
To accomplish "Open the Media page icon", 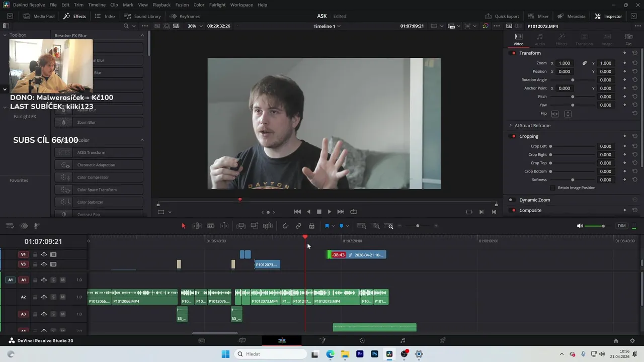I will (202, 340).
